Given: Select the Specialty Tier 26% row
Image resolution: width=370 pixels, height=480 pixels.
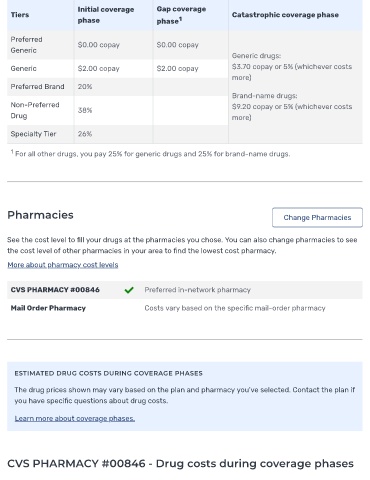Looking at the screenshot, I should pos(118,134).
